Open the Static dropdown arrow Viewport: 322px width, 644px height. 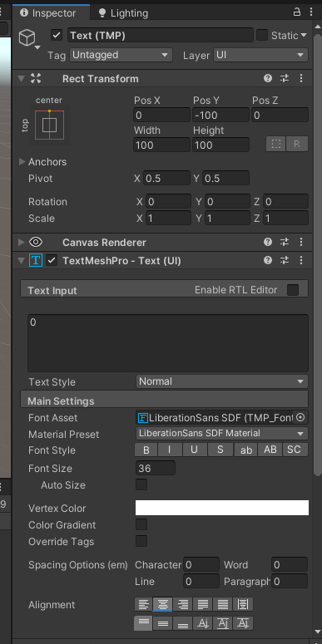tap(304, 36)
